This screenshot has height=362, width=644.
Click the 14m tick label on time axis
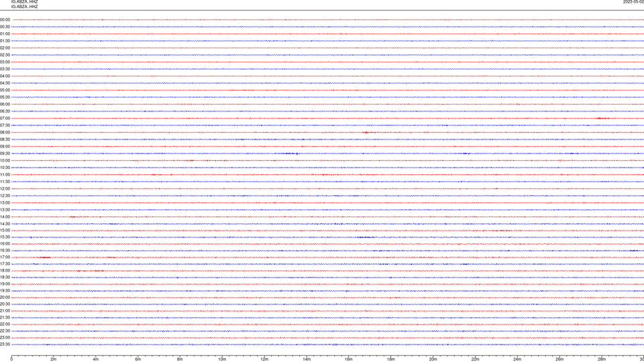[x=307, y=359]
